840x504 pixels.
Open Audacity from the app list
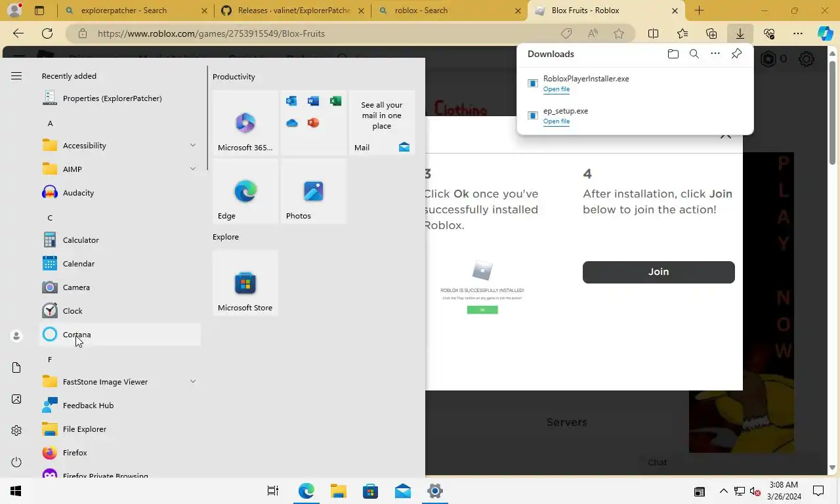coord(121,192)
